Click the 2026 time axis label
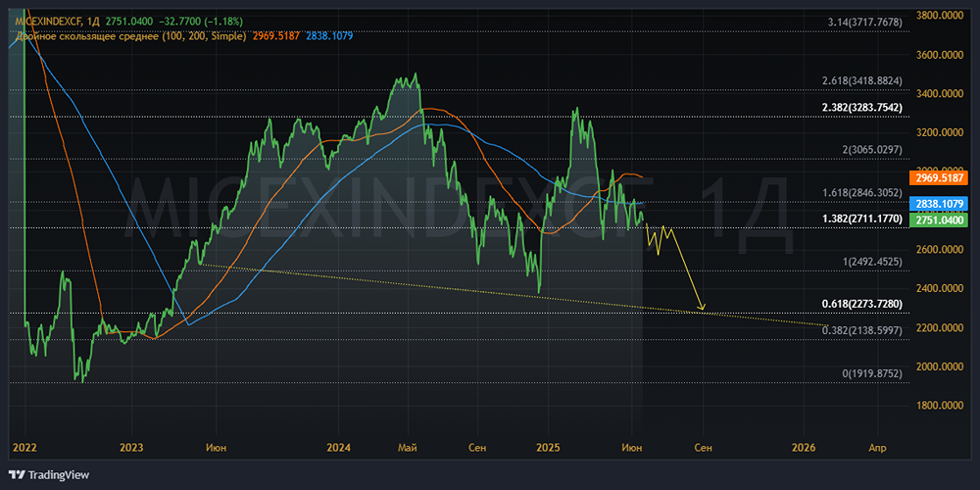980x490 pixels. (804, 448)
